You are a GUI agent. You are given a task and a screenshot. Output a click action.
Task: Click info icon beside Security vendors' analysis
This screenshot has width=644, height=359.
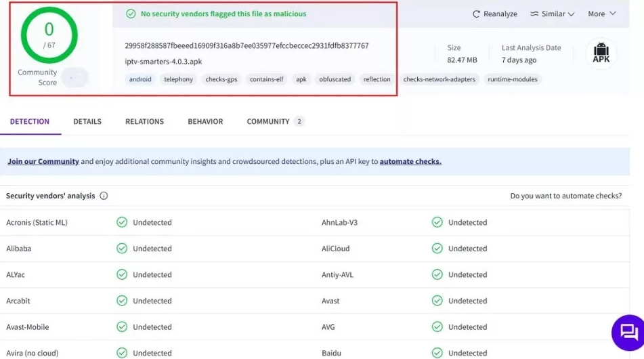(104, 196)
